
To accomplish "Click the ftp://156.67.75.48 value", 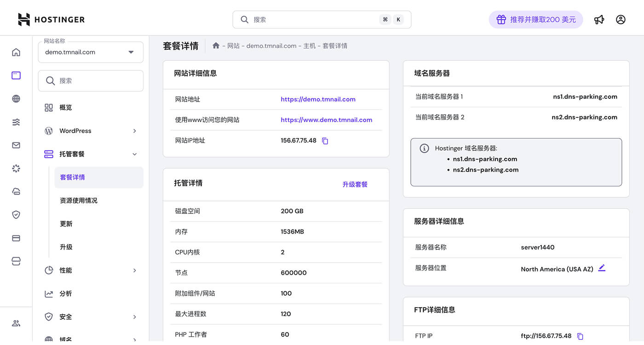I will tap(546, 336).
